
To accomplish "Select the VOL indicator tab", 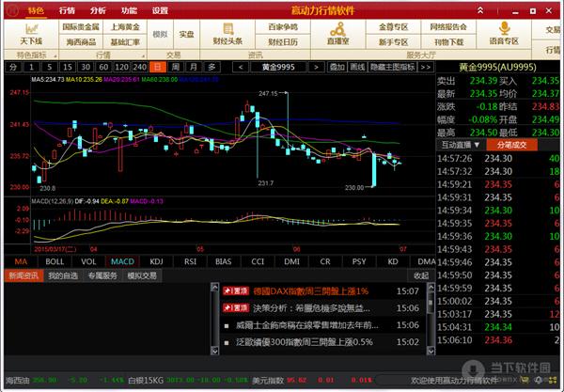I will 88,262.
